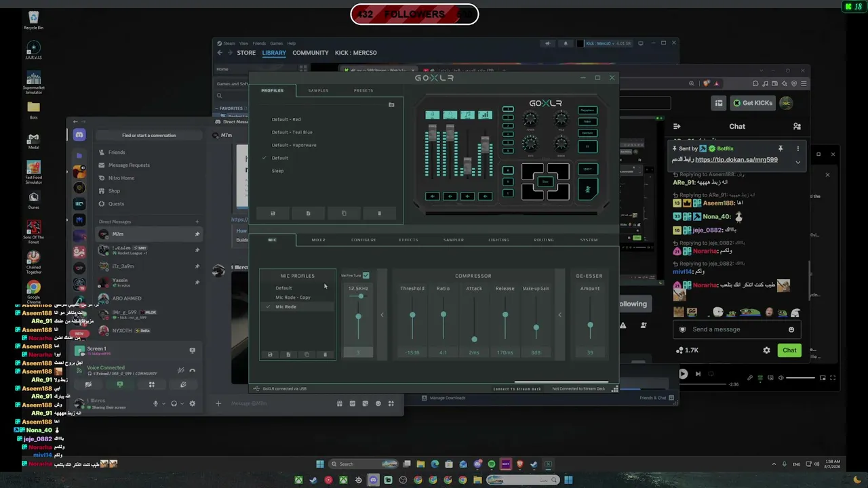868x488 pixels.
Task: Toggle the Megaphone effect on GoXLR
Action: (588, 110)
